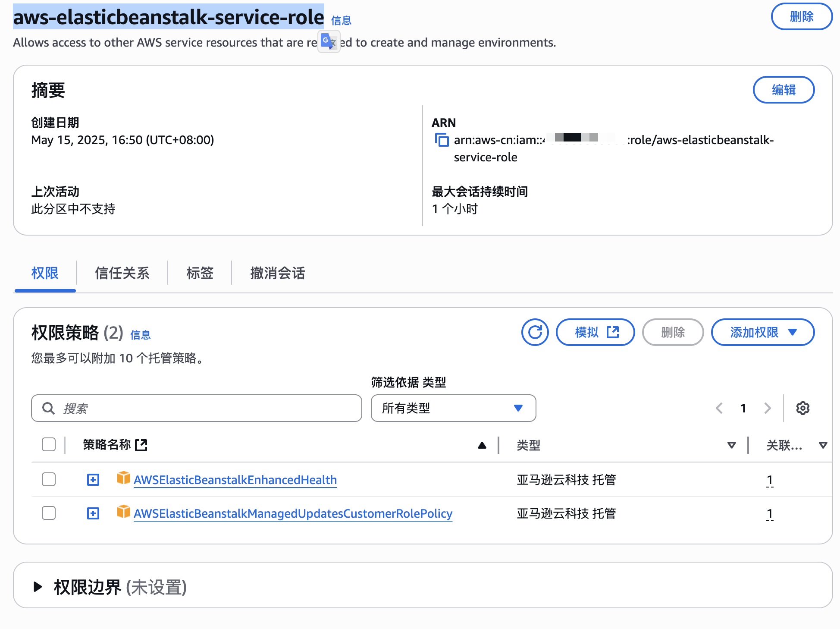Screen dimensions: 840x629
Task: Open the 添加权限 dropdown button
Action: (762, 332)
